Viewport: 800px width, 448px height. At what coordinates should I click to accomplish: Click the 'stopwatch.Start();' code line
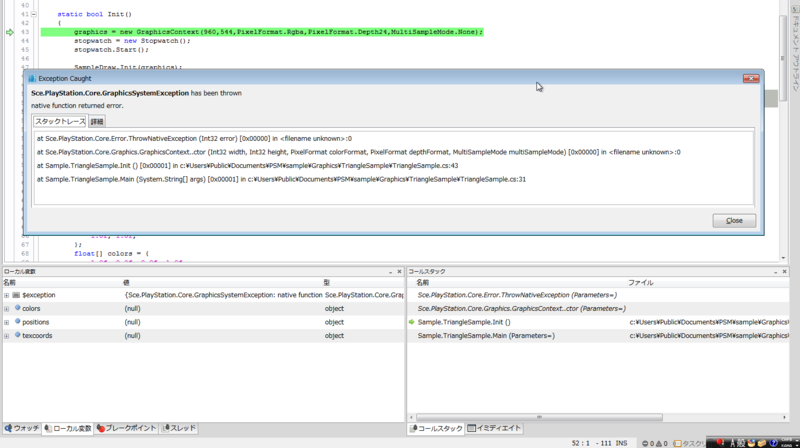coord(111,50)
